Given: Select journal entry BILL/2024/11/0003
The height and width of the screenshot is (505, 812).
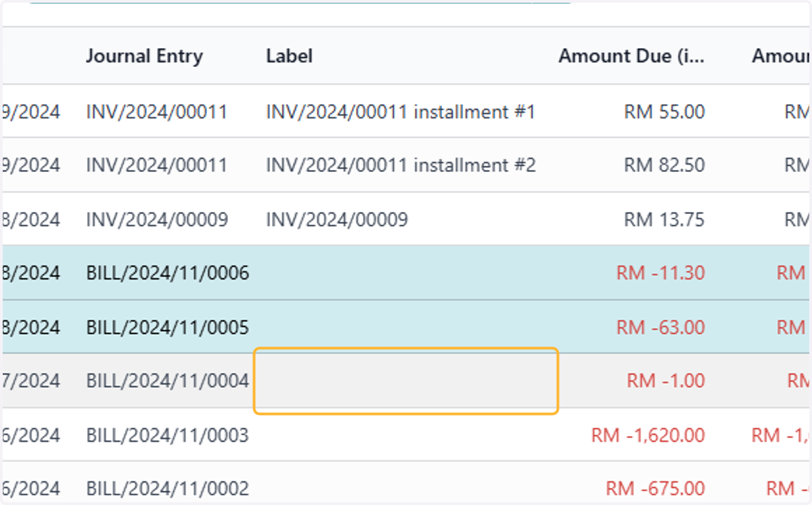Looking at the screenshot, I should 168,435.
